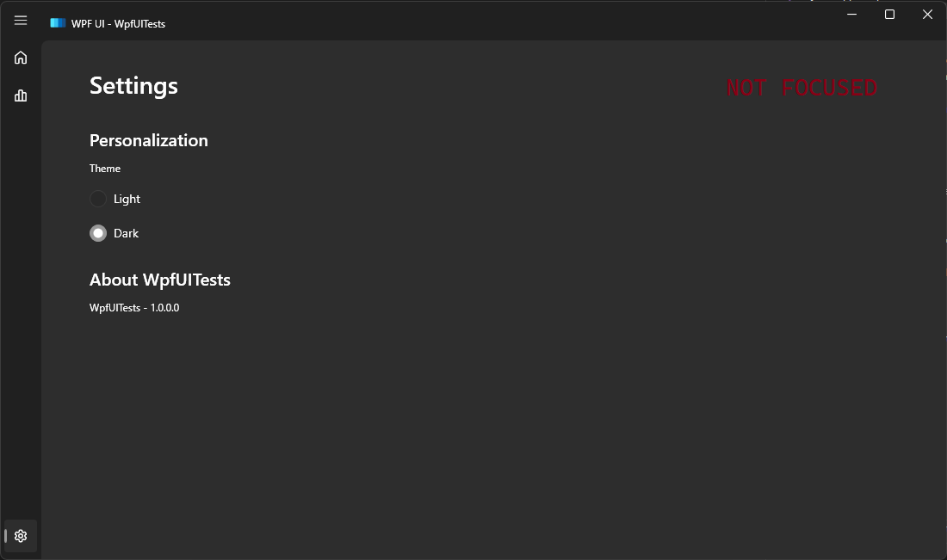
Task: Navigate to the Home page icon
Action: (x=20, y=57)
